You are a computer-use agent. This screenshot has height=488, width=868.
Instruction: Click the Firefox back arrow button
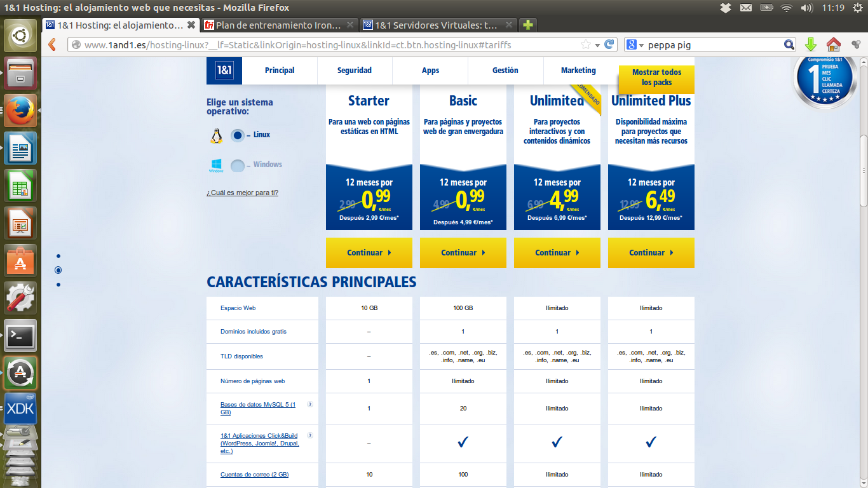point(52,44)
